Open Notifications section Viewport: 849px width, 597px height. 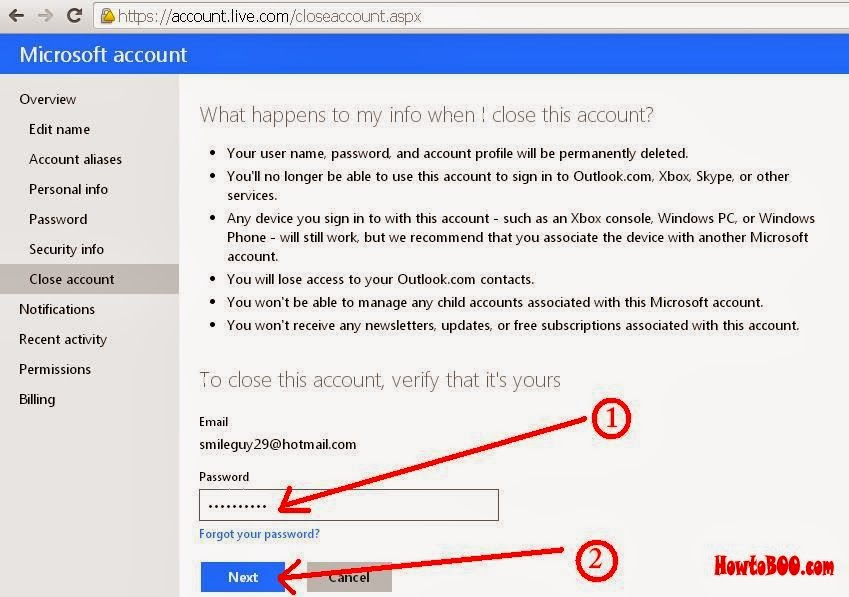(57, 309)
